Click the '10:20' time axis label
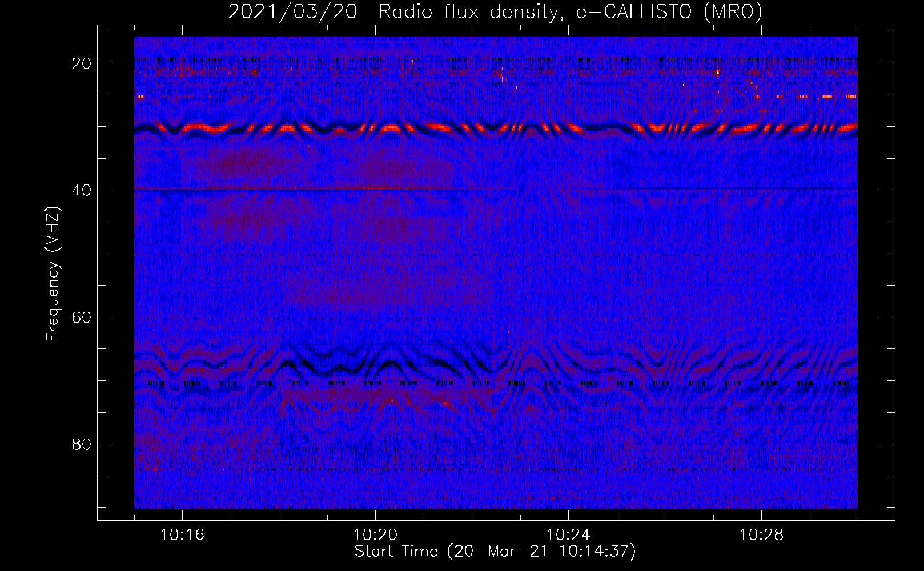Viewport: 924px width, 571px height. [x=375, y=535]
